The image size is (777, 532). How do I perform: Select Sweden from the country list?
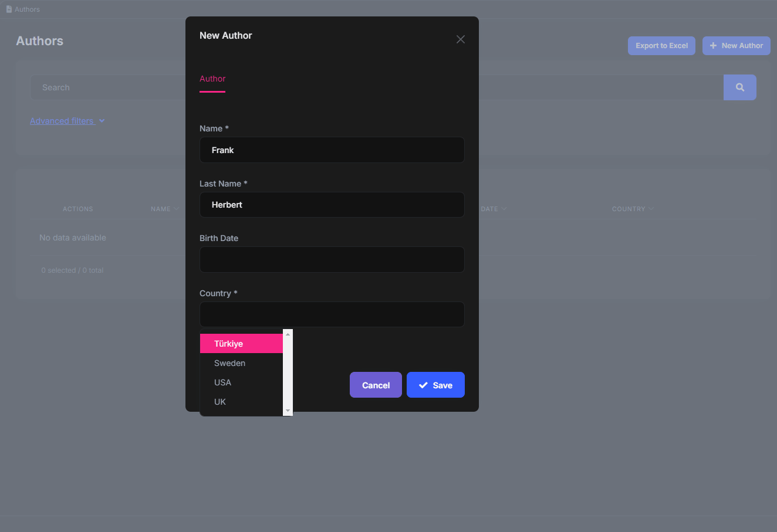[229, 362]
